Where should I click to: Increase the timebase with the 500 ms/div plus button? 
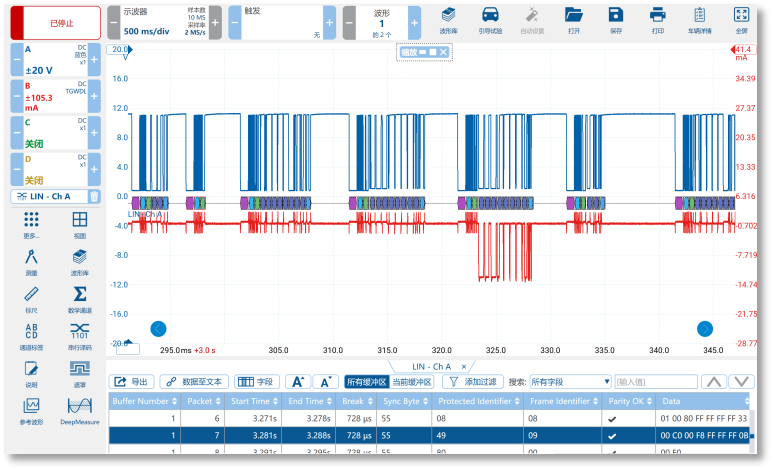click(x=215, y=22)
